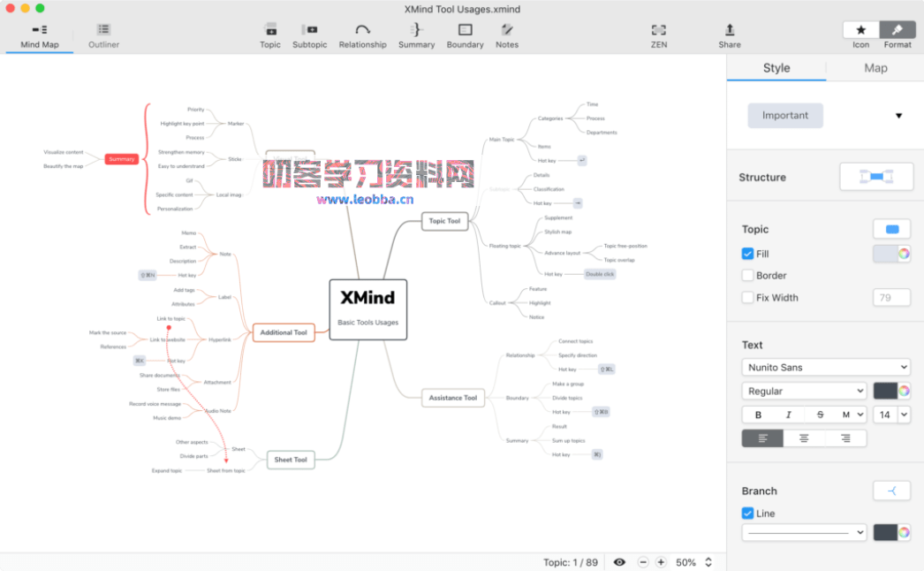Apply bold formatting to topic text

click(758, 414)
